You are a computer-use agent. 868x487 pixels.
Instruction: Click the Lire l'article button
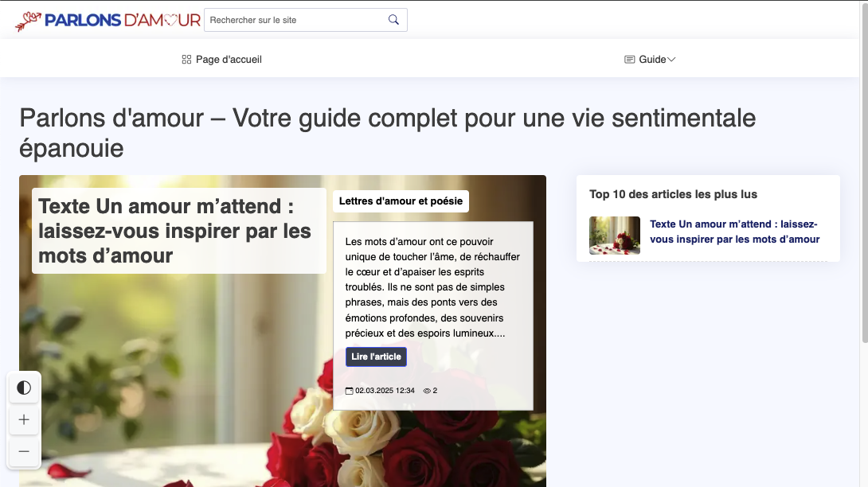[x=376, y=356]
